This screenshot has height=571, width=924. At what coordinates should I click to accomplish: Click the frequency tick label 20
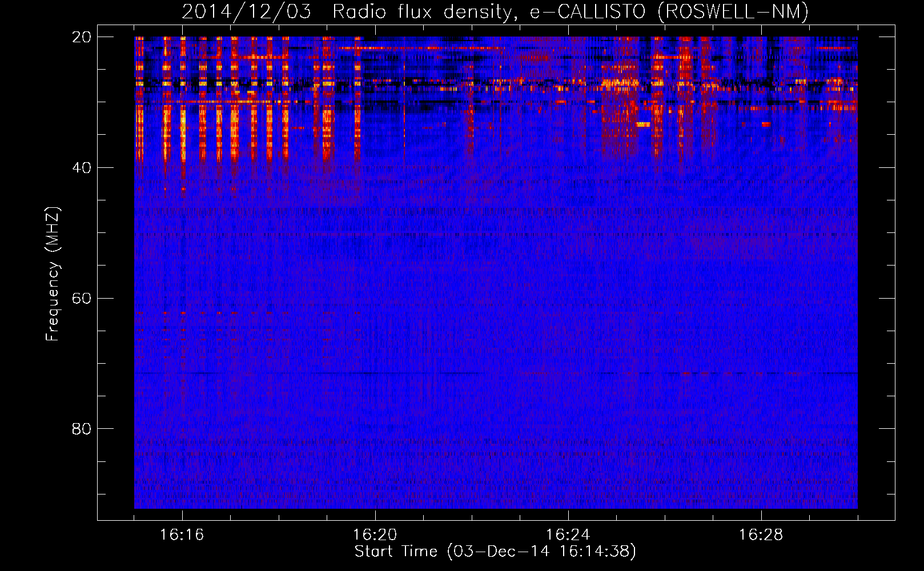(81, 37)
